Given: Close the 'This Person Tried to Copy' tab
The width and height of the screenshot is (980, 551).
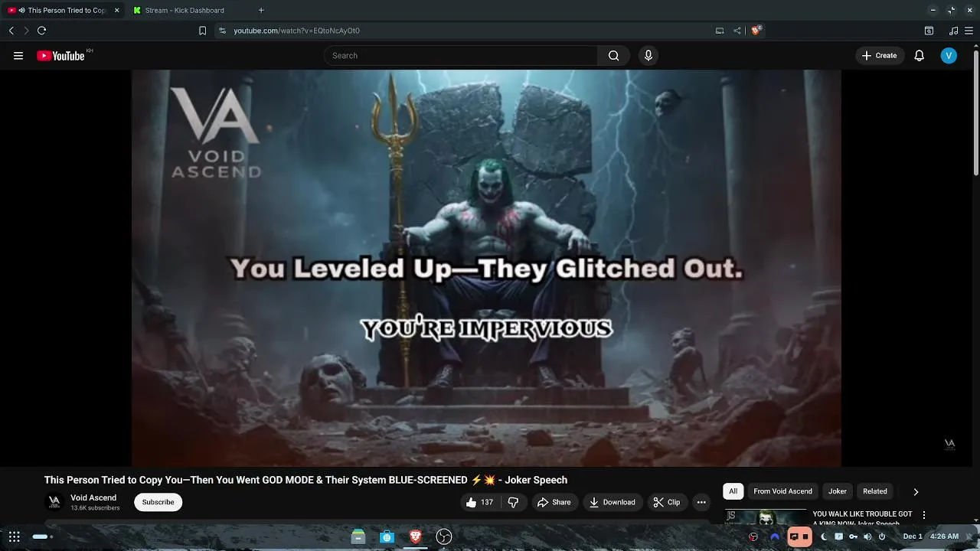Looking at the screenshot, I should point(117,10).
